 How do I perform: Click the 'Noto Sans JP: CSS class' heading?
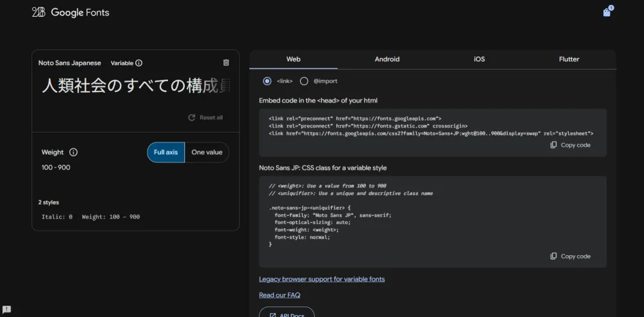(323, 168)
